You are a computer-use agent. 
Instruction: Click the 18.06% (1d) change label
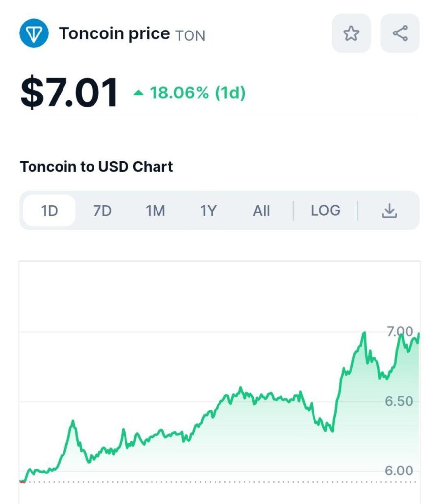click(197, 93)
